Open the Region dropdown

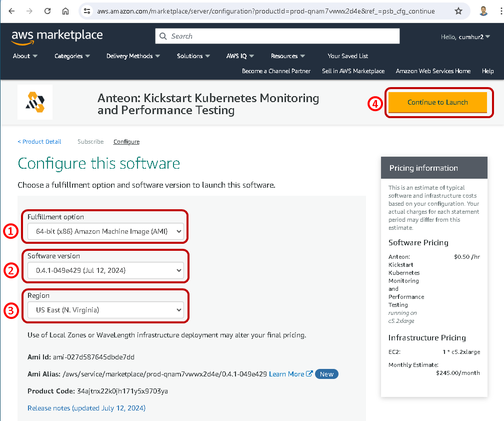(x=105, y=310)
